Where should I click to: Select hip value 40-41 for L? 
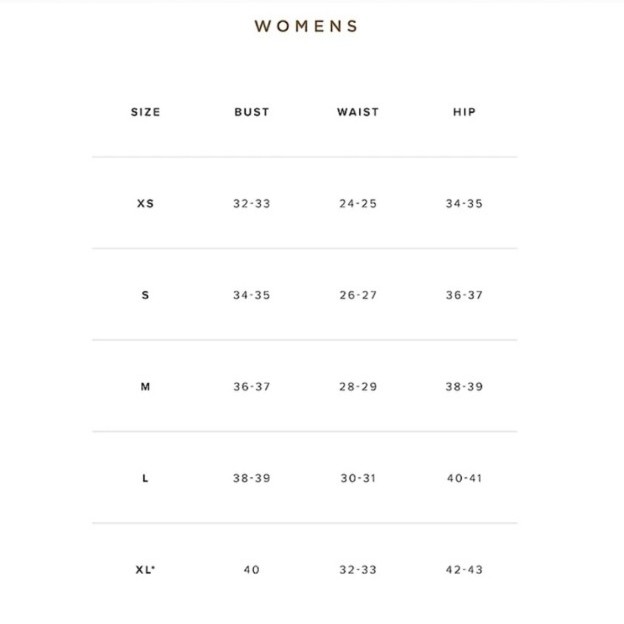pyautogui.click(x=464, y=478)
